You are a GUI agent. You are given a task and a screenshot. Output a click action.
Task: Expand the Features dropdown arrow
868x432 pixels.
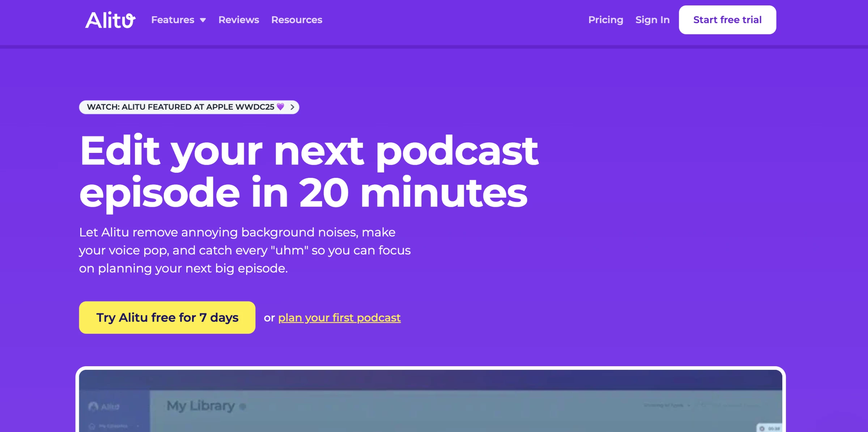(203, 20)
